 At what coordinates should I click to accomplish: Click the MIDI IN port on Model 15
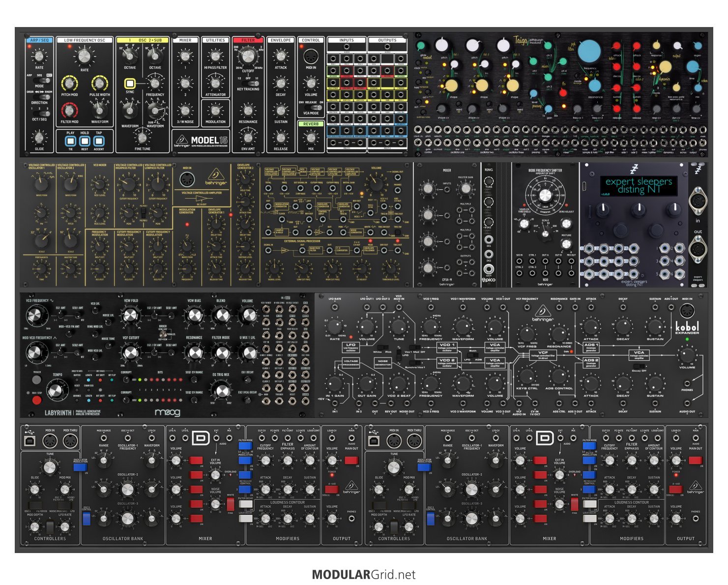click(x=311, y=56)
